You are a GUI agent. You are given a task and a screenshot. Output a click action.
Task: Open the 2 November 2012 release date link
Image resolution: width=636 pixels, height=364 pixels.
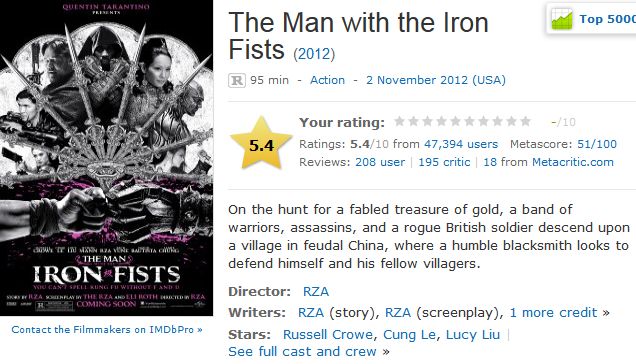click(436, 80)
